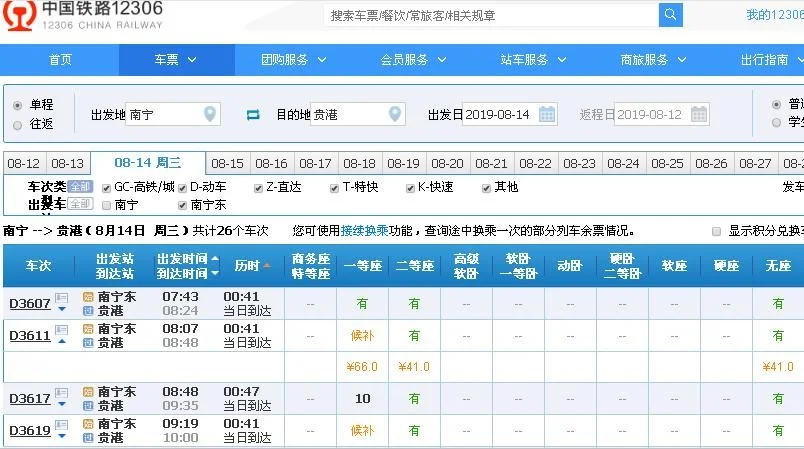Open train D3611 link
Viewport: 804px width, 449px height.
click(30, 336)
